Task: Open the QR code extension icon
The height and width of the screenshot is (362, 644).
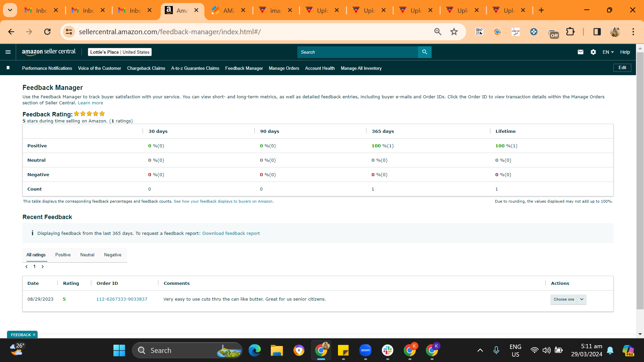Action: click(x=479, y=32)
